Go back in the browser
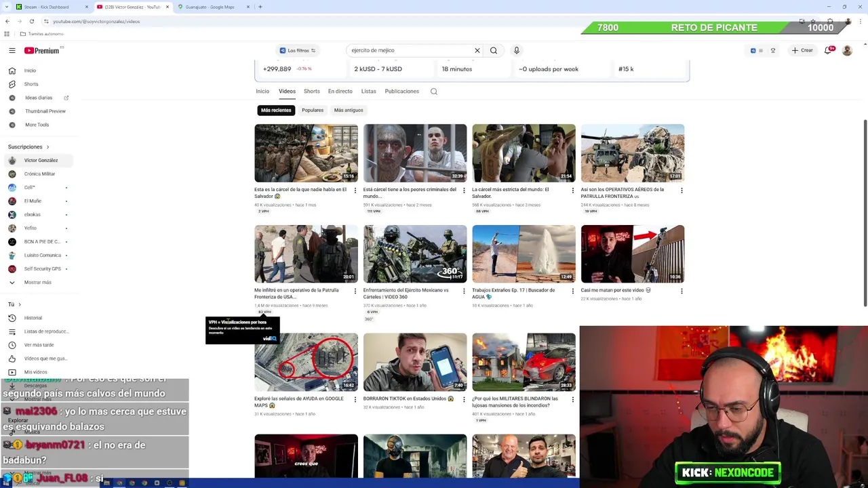The width and height of the screenshot is (868, 488). [7, 21]
